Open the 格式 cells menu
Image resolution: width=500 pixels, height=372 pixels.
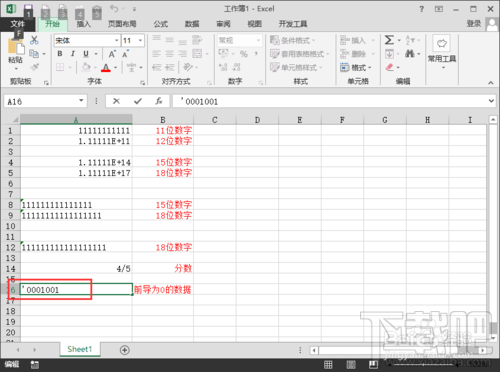click(x=355, y=68)
